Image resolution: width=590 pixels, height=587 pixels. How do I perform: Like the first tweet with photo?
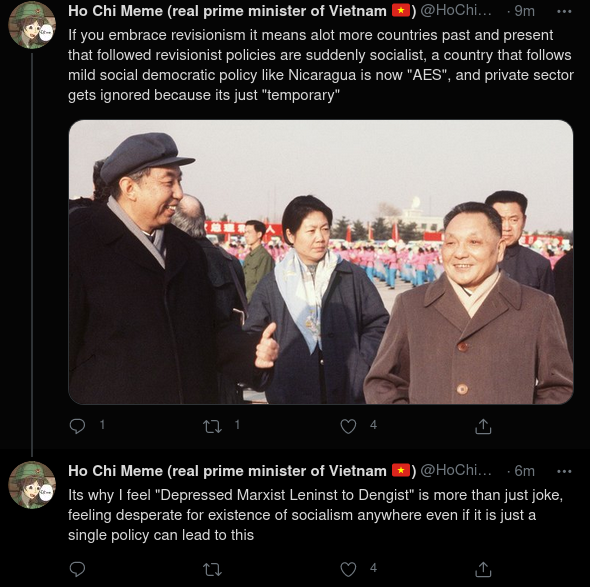coord(348,426)
